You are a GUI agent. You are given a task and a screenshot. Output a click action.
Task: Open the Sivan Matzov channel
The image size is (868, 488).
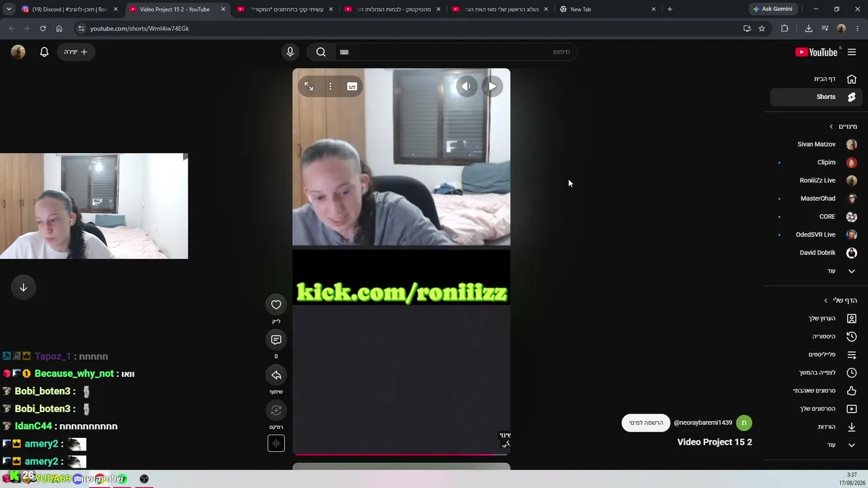pyautogui.click(x=816, y=144)
